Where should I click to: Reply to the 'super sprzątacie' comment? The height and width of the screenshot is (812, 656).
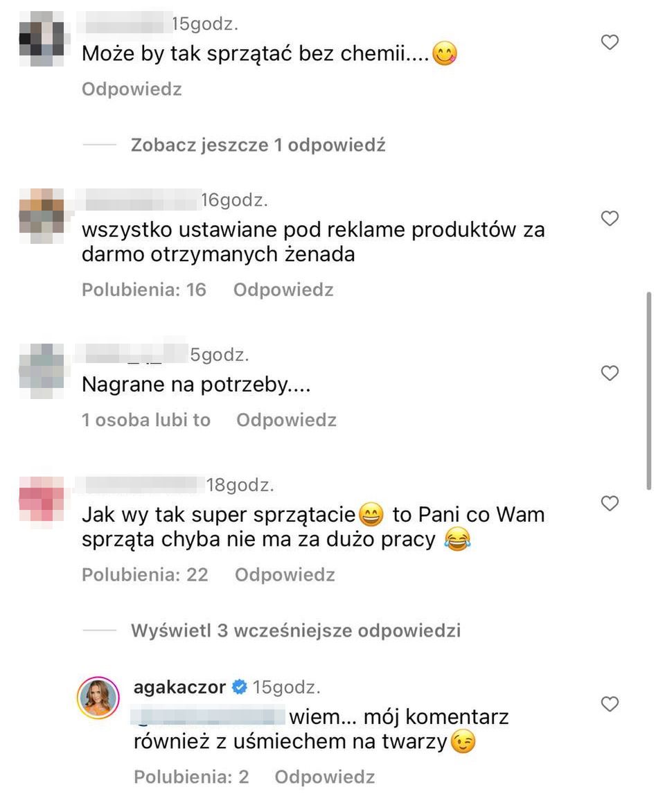click(x=285, y=574)
